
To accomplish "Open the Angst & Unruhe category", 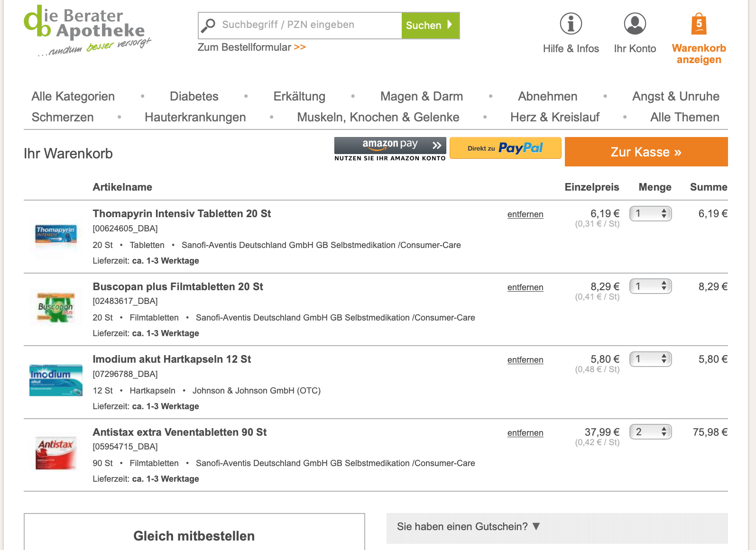I will click(x=676, y=96).
